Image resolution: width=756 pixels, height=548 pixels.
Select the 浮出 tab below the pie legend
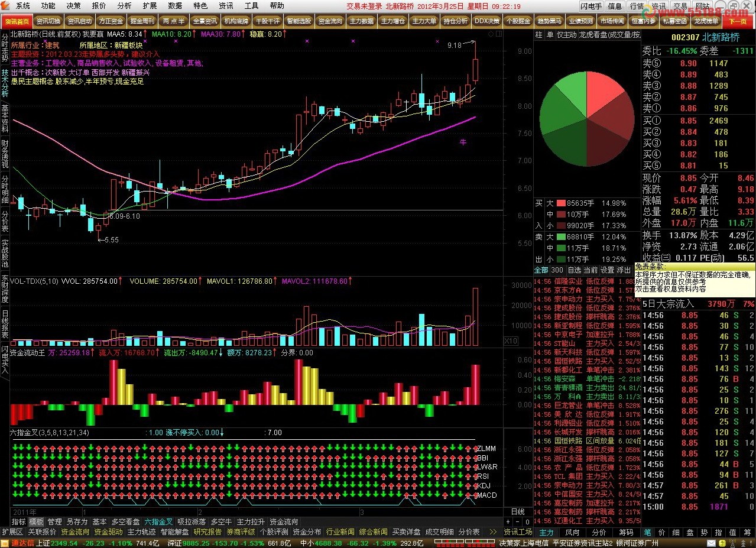coord(624,270)
